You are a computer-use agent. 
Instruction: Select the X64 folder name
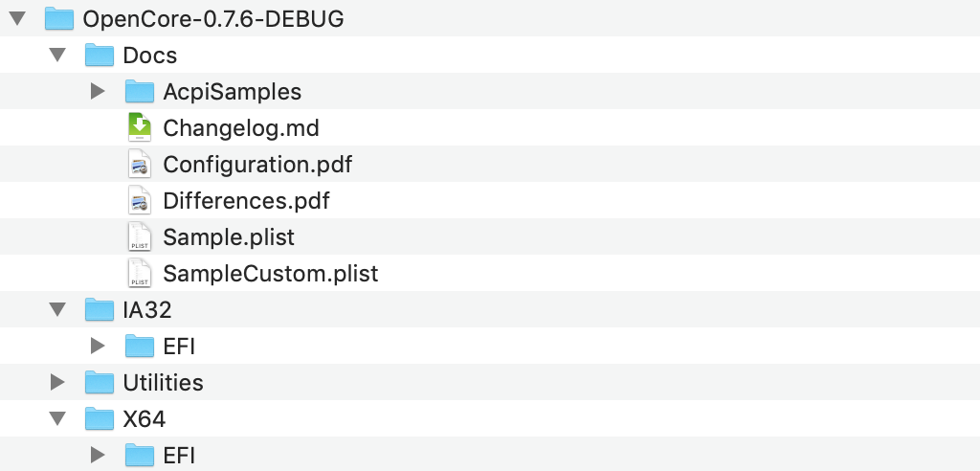click(145, 419)
